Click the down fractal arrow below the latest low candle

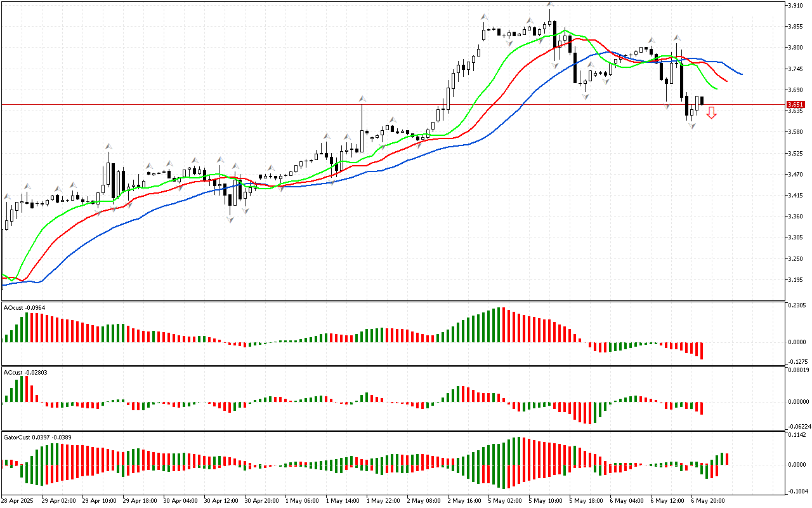pyautogui.click(x=692, y=126)
